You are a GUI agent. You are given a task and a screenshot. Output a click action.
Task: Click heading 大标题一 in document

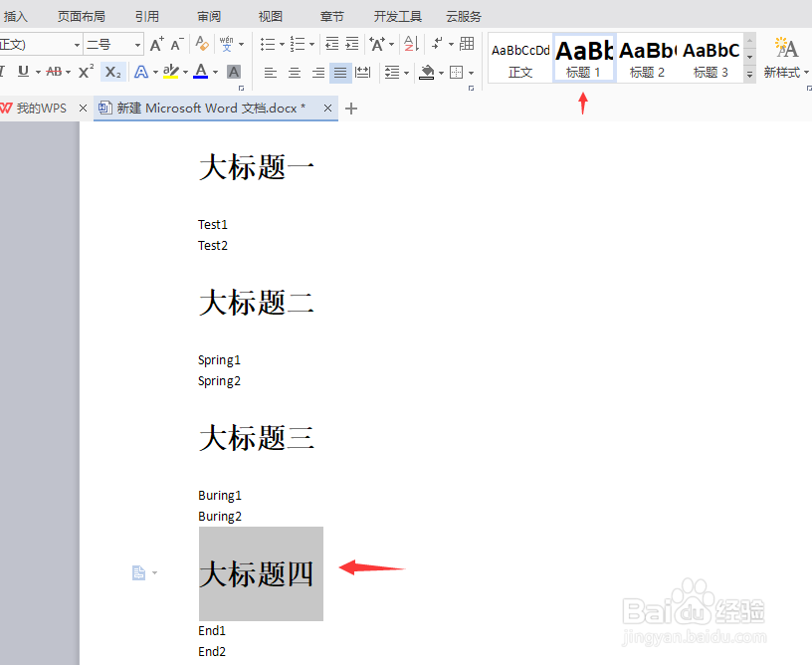(x=257, y=167)
